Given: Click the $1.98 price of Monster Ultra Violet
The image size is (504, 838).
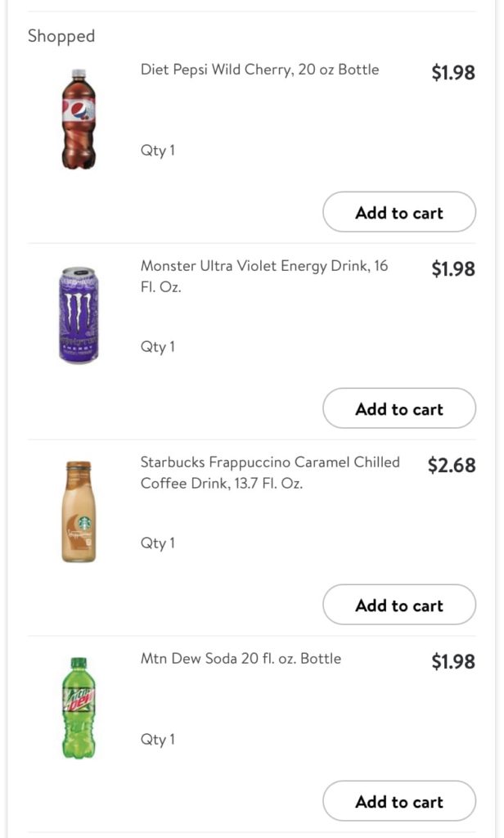Looking at the screenshot, I should (452, 269).
